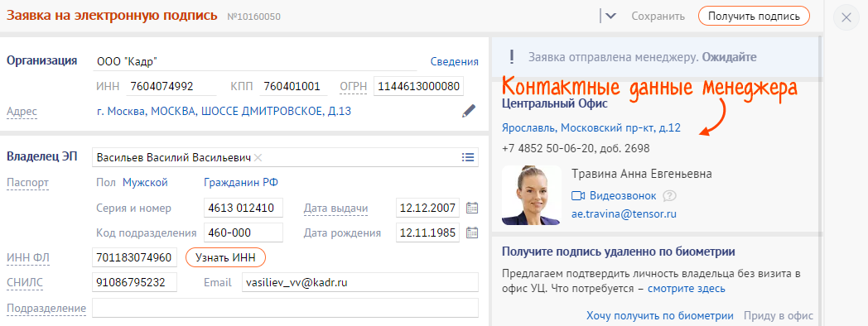Open organization Сведения link

click(x=455, y=61)
